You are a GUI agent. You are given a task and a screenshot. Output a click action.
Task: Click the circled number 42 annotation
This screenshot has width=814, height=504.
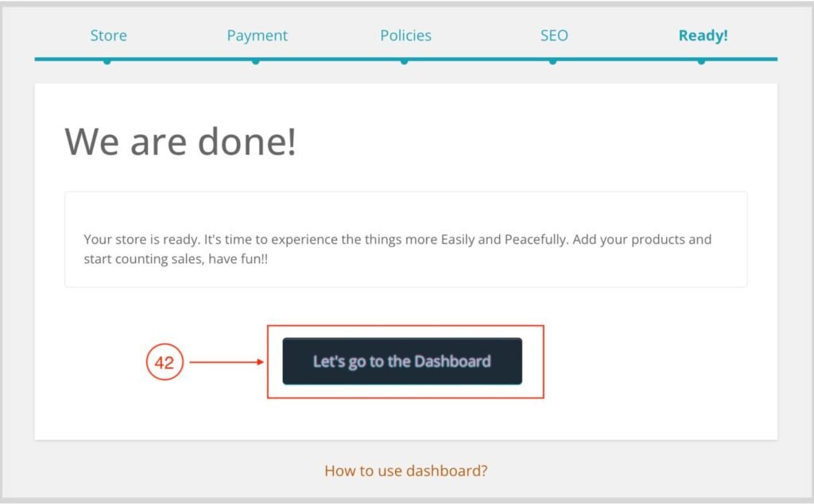tap(165, 362)
